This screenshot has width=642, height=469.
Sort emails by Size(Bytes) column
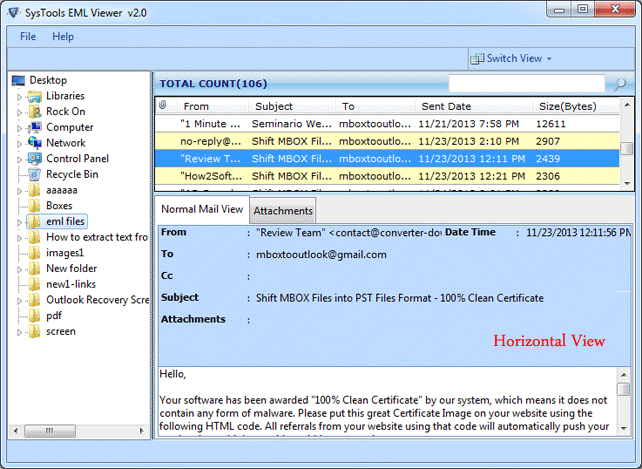(x=576, y=106)
